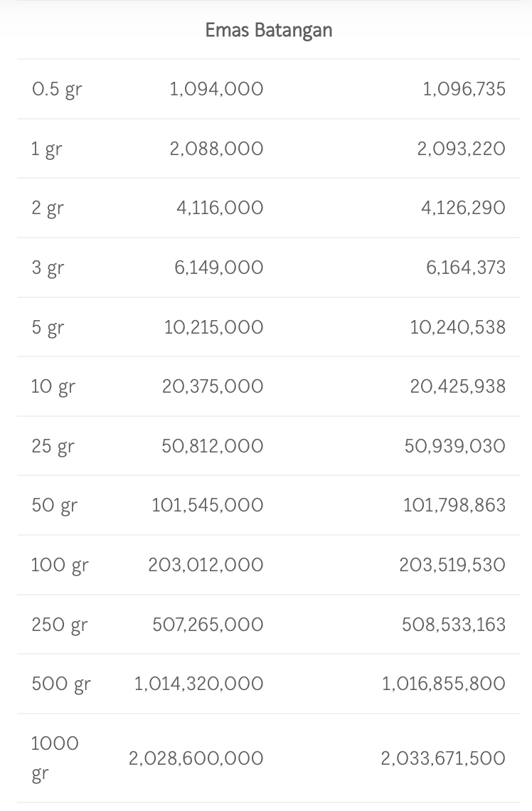Screen dimensions: 532x811
Task: Click the 10 gr row label
Action: click(53, 387)
